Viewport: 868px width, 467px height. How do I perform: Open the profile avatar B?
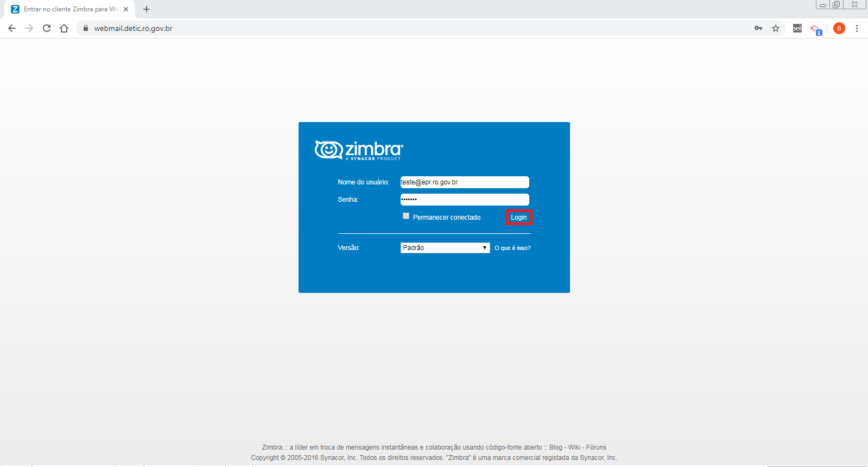click(839, 28)
